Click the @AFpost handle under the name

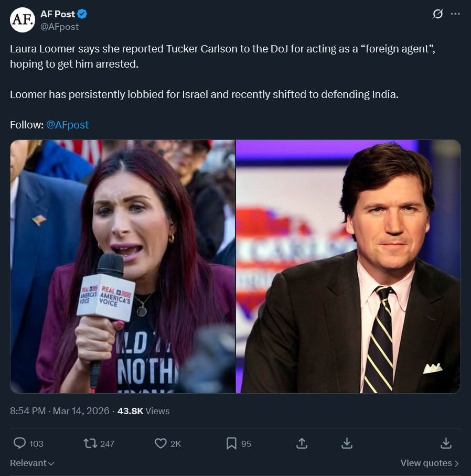tap(60, 26)
